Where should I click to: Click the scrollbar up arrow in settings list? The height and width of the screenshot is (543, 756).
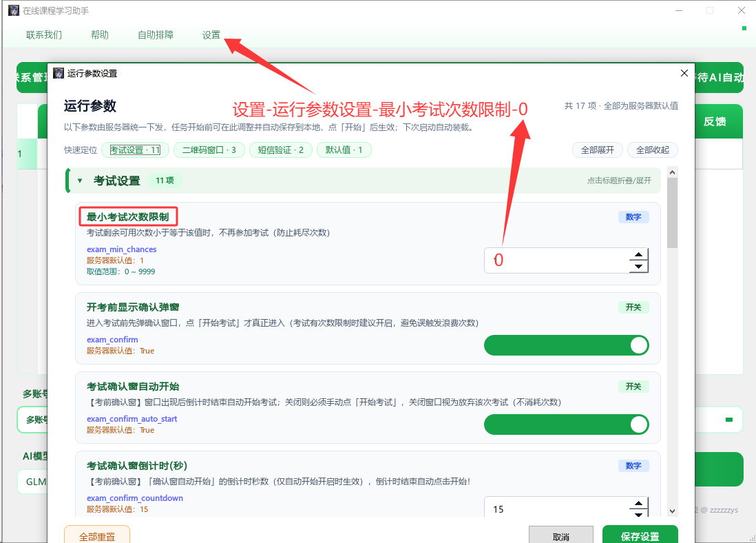[673, 172]
